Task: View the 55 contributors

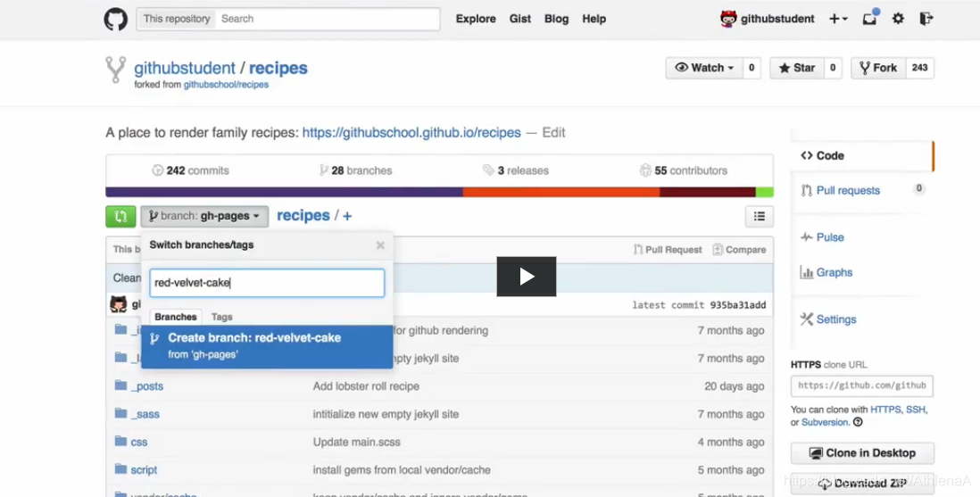Action: (683, 170)
